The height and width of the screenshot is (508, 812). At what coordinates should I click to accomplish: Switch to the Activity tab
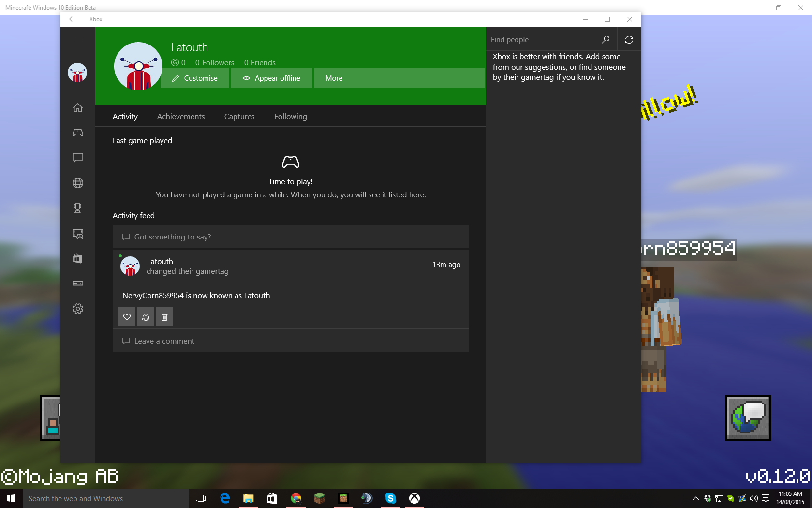(x=125, y=116)
